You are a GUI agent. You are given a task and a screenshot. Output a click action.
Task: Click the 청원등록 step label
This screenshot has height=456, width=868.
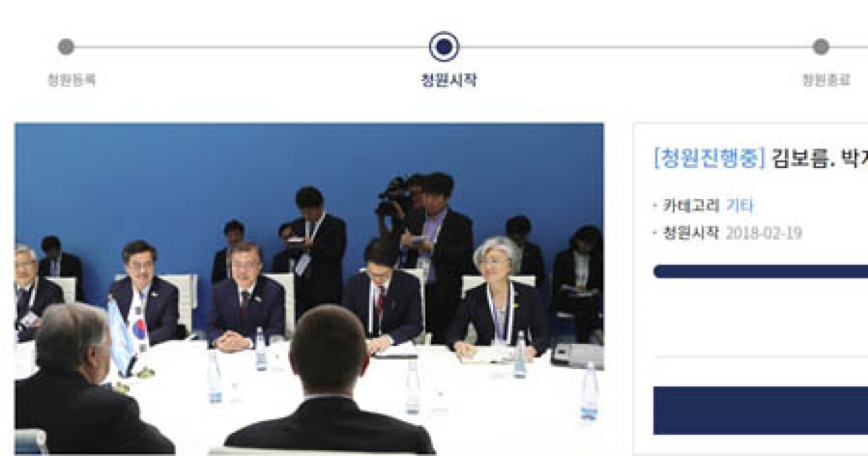(x=72, y=80)
